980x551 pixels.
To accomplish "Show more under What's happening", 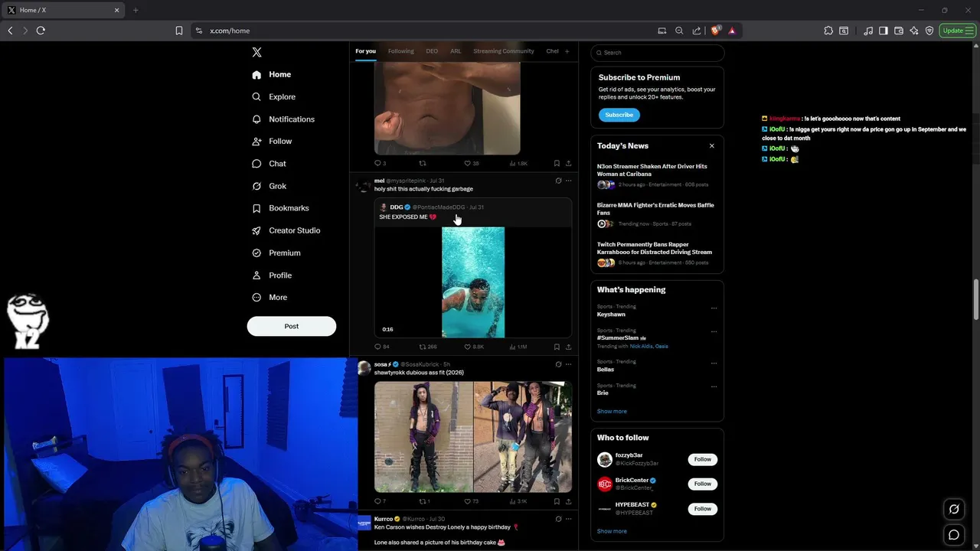I will pos(612,412).
